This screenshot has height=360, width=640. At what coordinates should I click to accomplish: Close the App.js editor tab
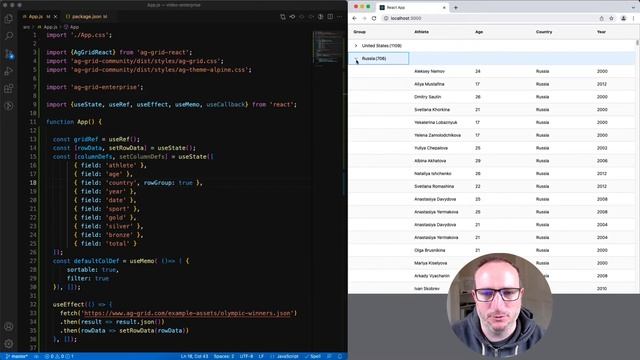(56, 17)
